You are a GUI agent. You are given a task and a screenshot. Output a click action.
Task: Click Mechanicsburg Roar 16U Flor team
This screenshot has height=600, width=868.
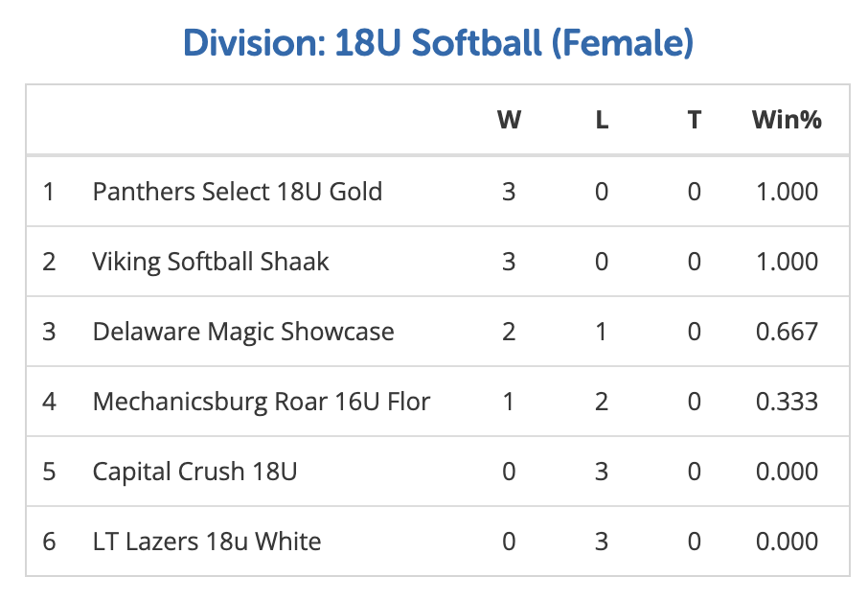[x=261, y=402]
